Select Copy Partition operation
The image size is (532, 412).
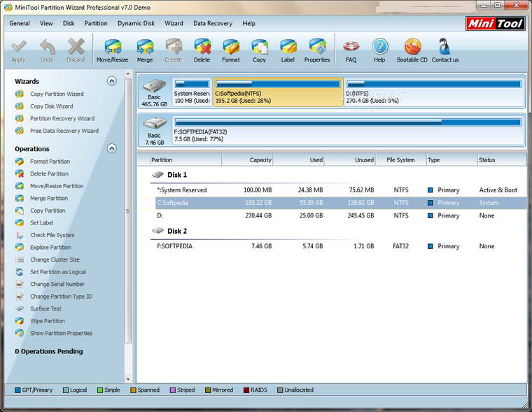point(48,211)
